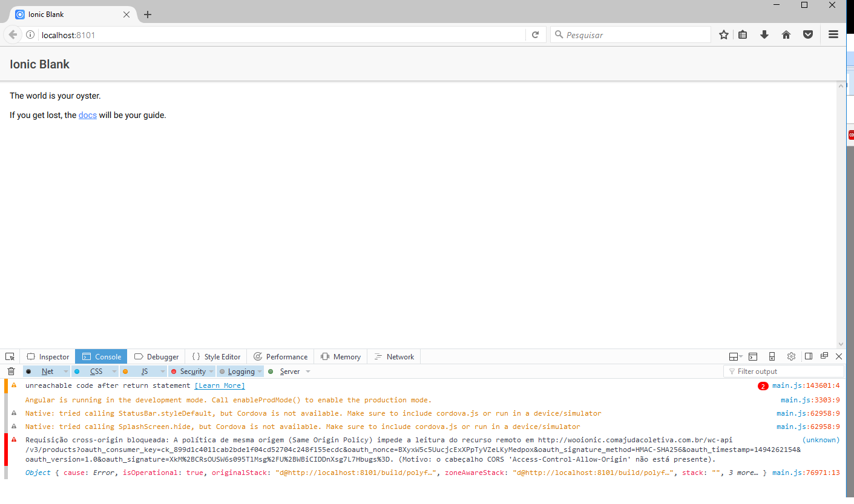The height and width of the screenshot is (504, 854).
Task: Reload the current page
Action: 535,35
